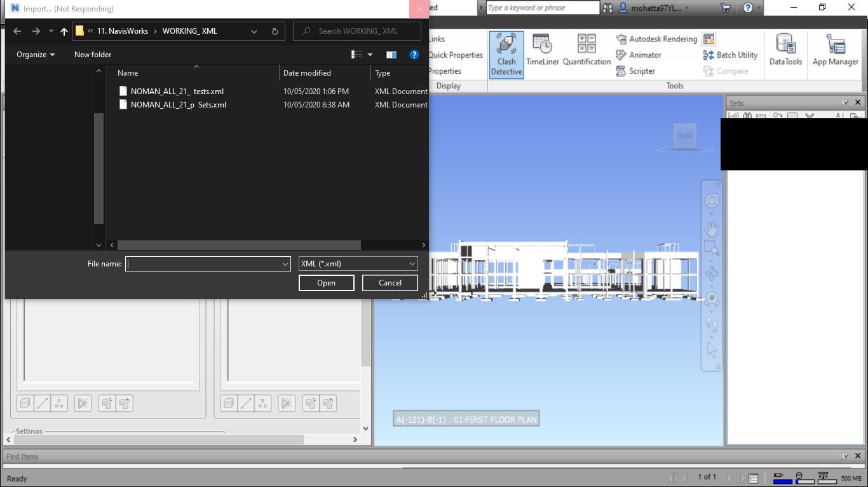Image resolution: width=868 pixels, height=487 pixels.
Task: Open the TimeLiner tool
Action: click(x=542, y=50)
